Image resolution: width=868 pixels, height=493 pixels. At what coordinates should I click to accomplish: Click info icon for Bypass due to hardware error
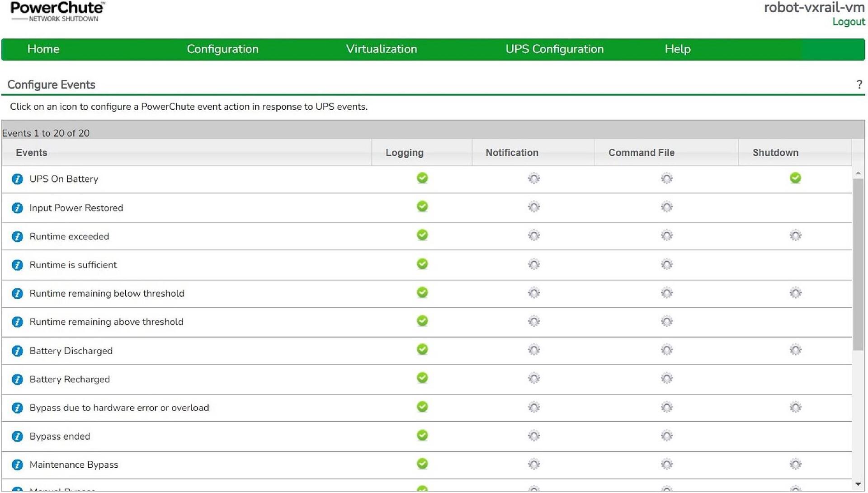coord(17,408)
